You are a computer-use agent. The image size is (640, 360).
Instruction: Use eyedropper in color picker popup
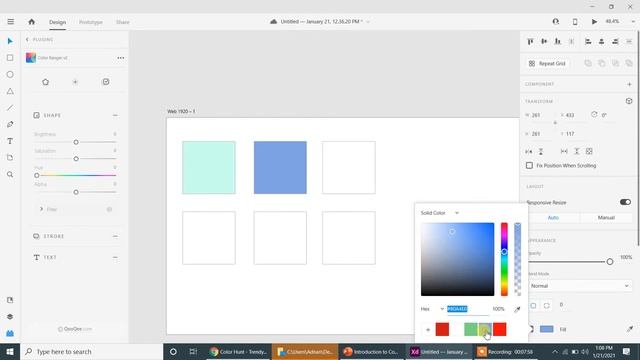pyautogui.click(x=517, y=309)
